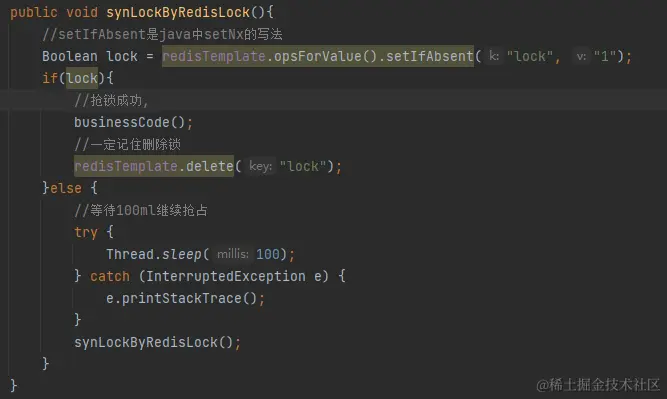
Task: Click the millis: parameter hint
Action: pyautogui.click(x=233, y=254)
